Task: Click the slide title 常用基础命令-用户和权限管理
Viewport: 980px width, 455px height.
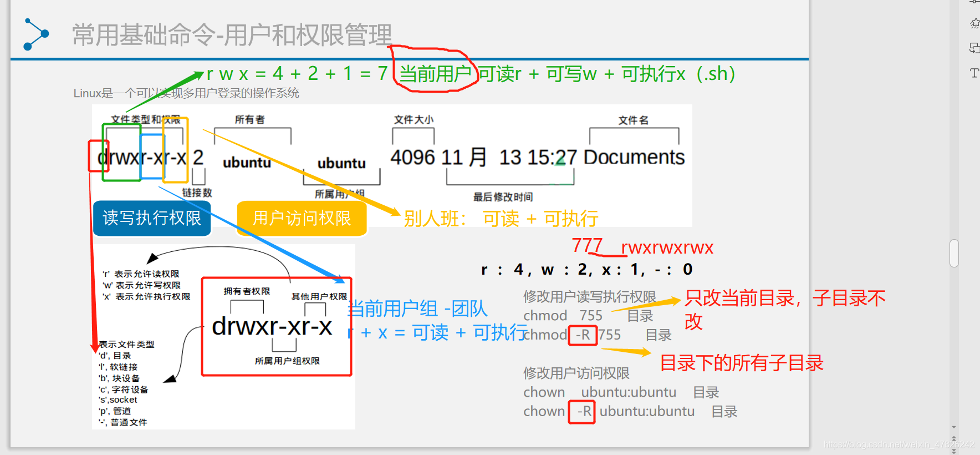Action: pyautogui.click(x=232, y=35)
